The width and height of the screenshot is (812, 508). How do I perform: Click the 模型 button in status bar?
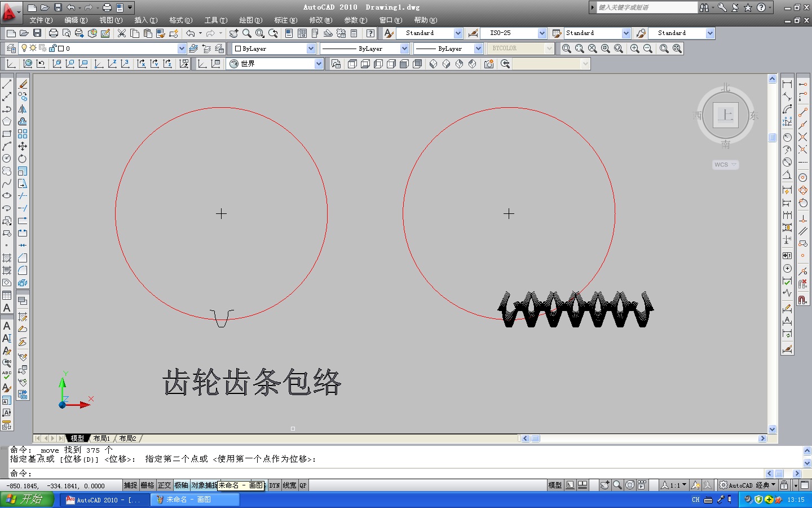click(555, 485)
